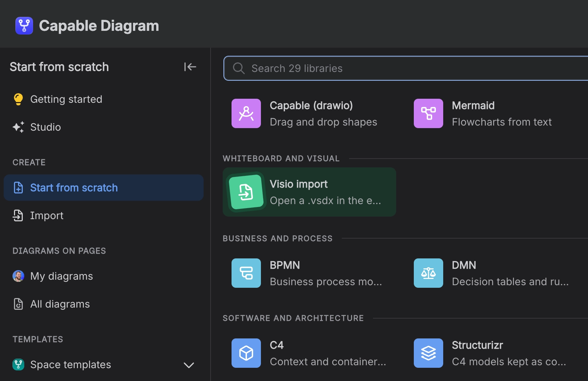Select Start from scratch menu item
The width and height of the screenshot is (588, 381).
104,188
